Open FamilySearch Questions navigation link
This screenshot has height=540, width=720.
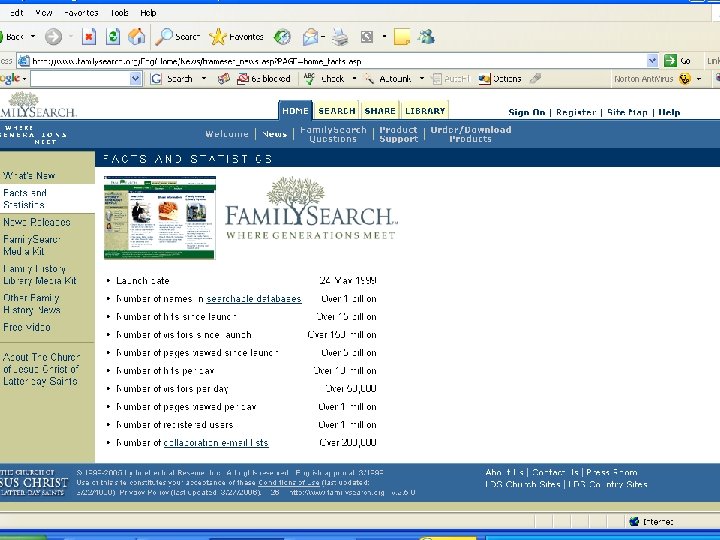click(333, 134)
